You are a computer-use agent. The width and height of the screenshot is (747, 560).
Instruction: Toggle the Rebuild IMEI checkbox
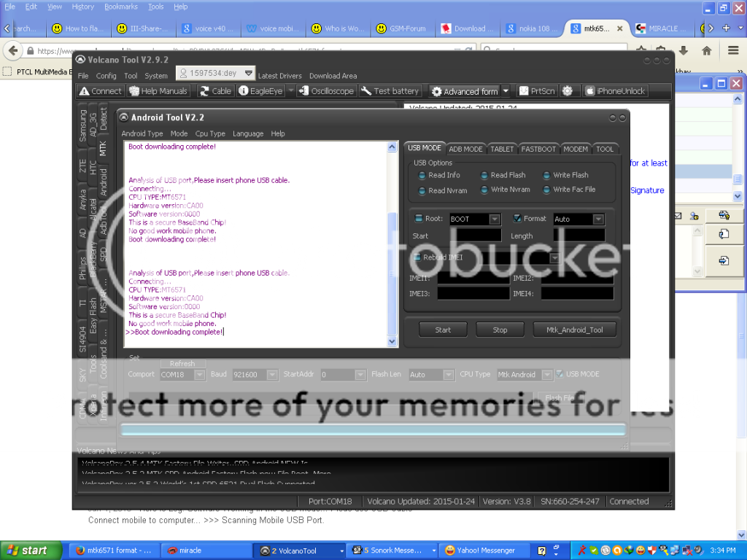417,257
